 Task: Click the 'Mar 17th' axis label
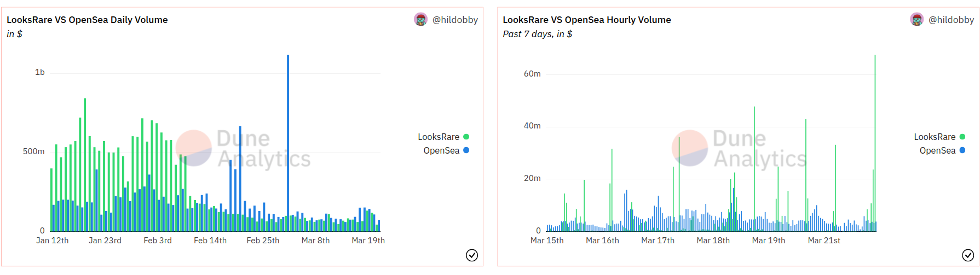tap(658, 241)
